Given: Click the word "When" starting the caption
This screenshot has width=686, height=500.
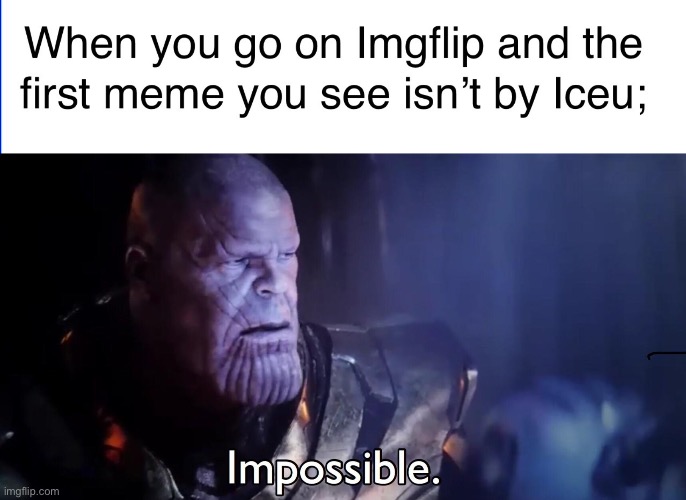Looking at the screenshot, I should click(x=80, y=43).
